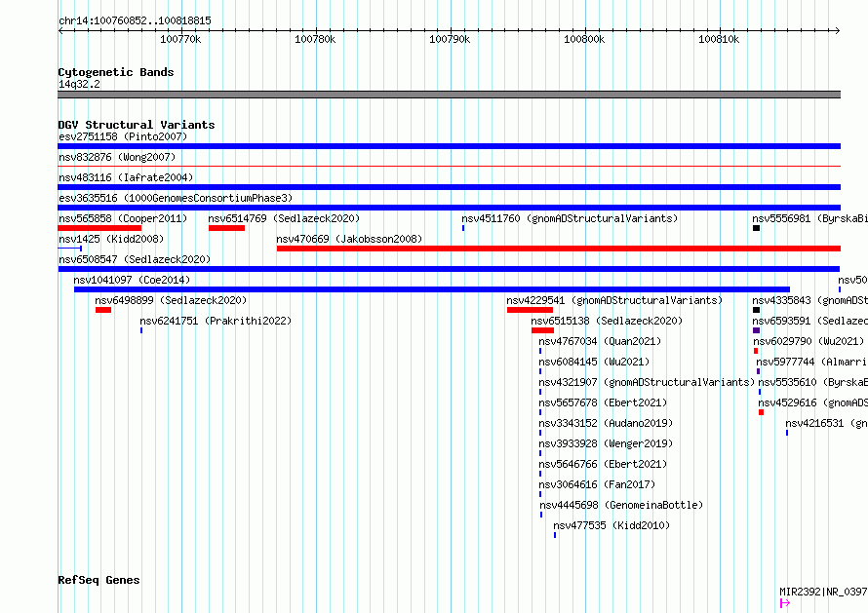The height and width of the screenshot is (613, 868).
Task: Click esv3635516 (1000GenomesConsortiumPhase3) label
Action: click(x=176, y=198)
